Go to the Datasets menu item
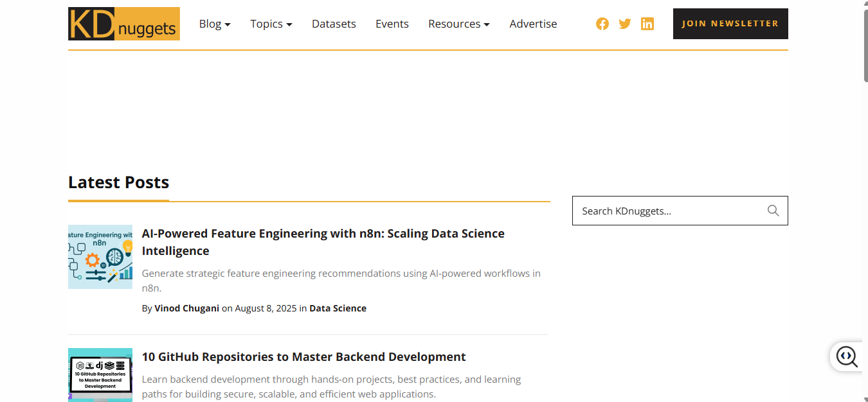The height and width of the screenshot is (402, 868). point(334,24)
